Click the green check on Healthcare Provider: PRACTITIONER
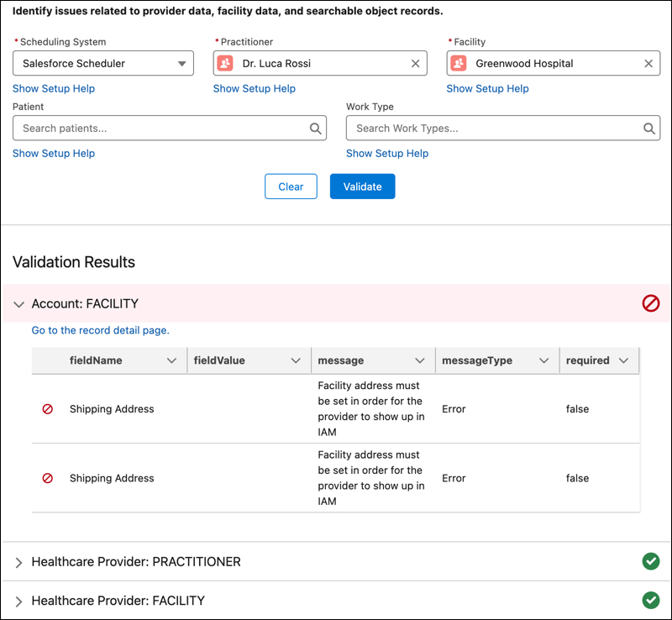Image resolution: width=672 pixels, height=620 pixels. [x=650, y=561]
